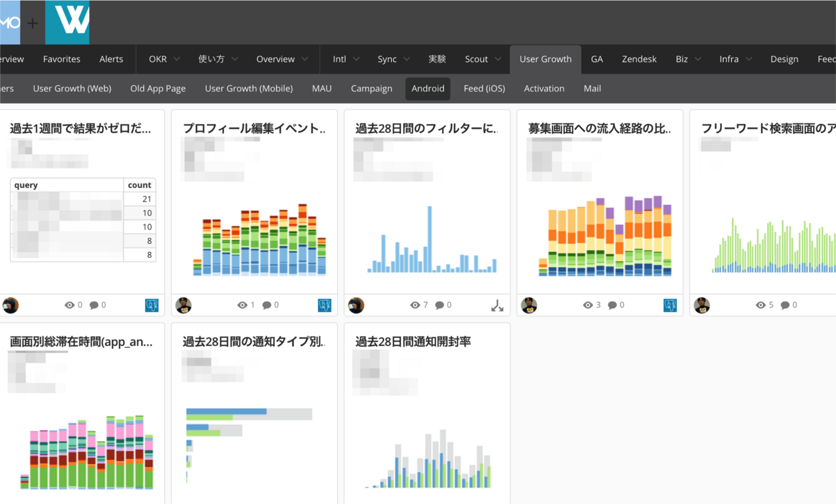Click the author avatar on the 過去1週間で結果がゼロ card
This screenshot has width=836, height=504.
10,305
